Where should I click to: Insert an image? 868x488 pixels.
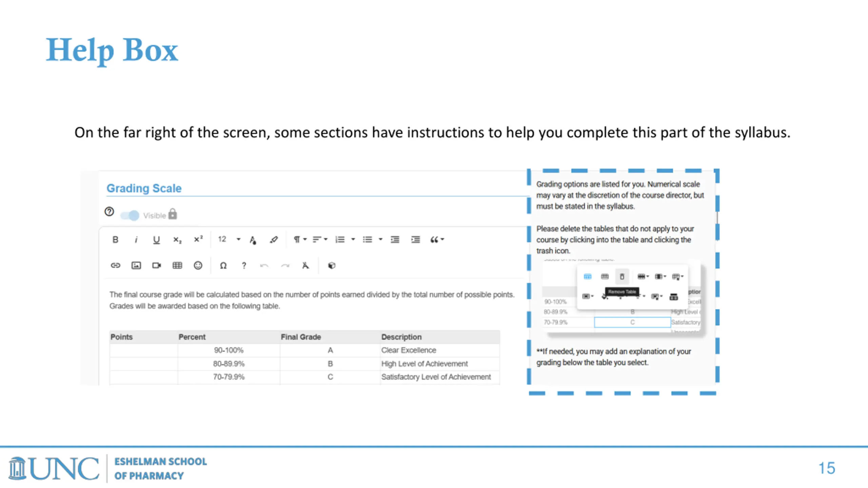coord(136,265)
